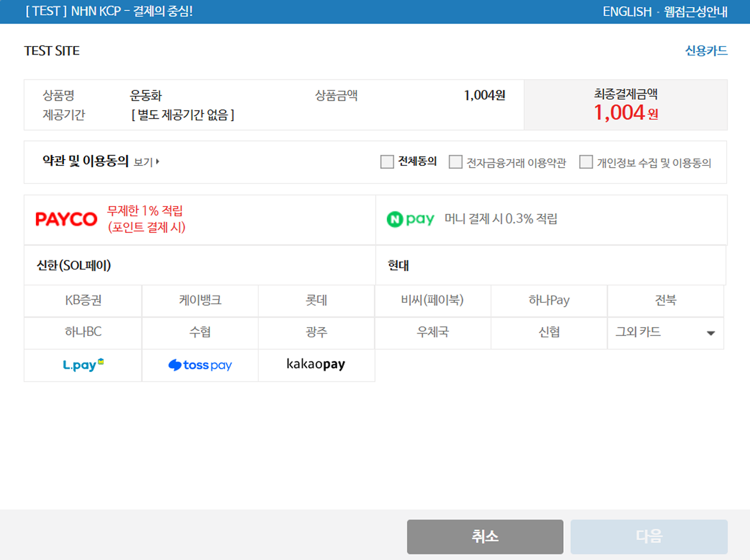Choose toss pay logo
The image size is (750, 560).
tap(200, 365)
